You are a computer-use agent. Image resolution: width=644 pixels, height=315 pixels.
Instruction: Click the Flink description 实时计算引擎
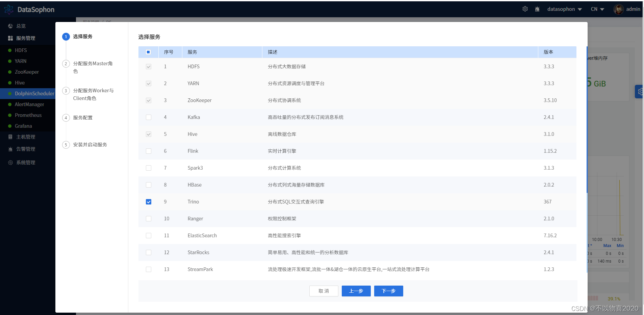tap(282, 151)
